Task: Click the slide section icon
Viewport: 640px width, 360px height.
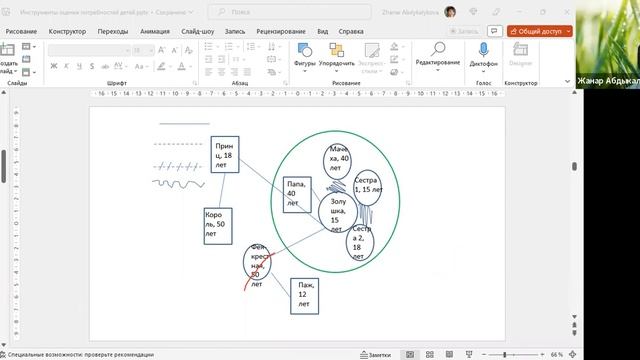Action: [x=26, y=72]
